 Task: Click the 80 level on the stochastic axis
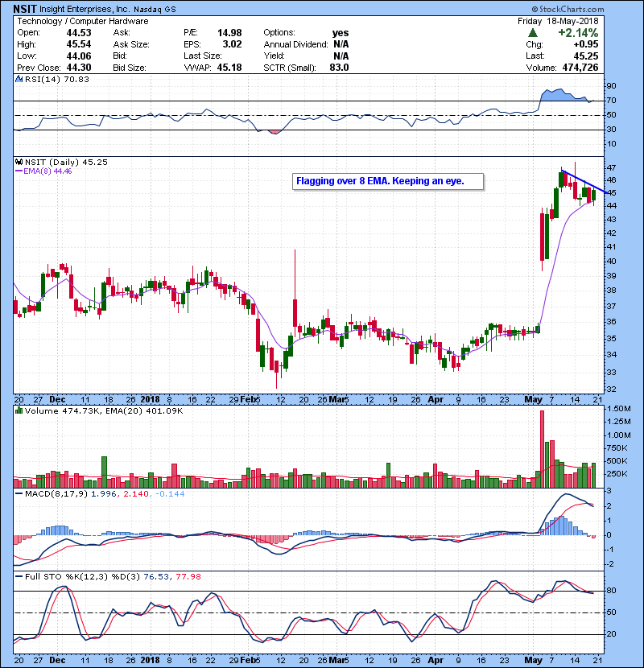point(612,591)
